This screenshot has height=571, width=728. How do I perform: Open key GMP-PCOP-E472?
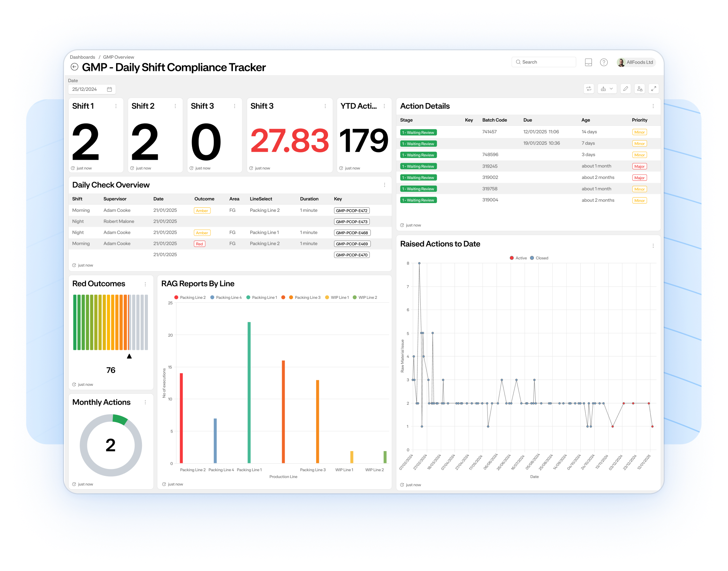[352, 210]
